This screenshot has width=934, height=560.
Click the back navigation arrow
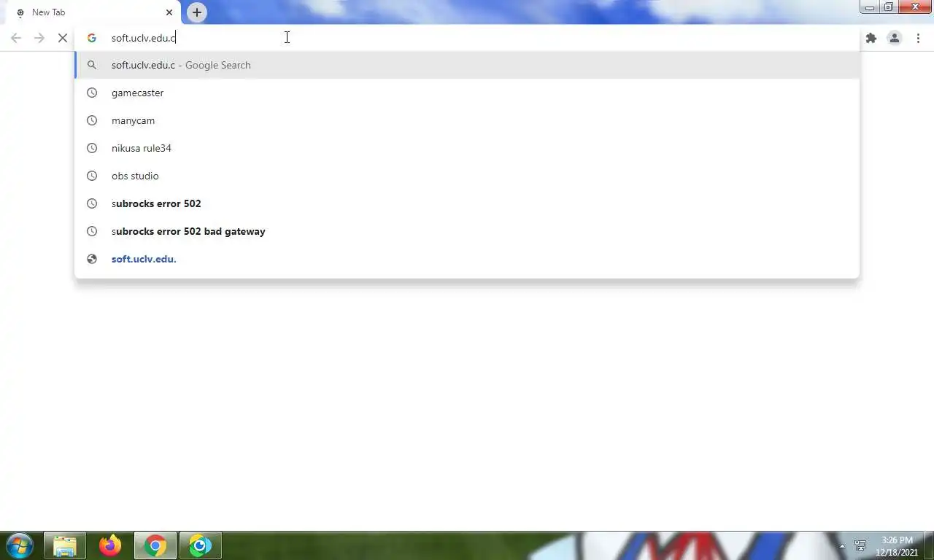click(x=16, y=38)
